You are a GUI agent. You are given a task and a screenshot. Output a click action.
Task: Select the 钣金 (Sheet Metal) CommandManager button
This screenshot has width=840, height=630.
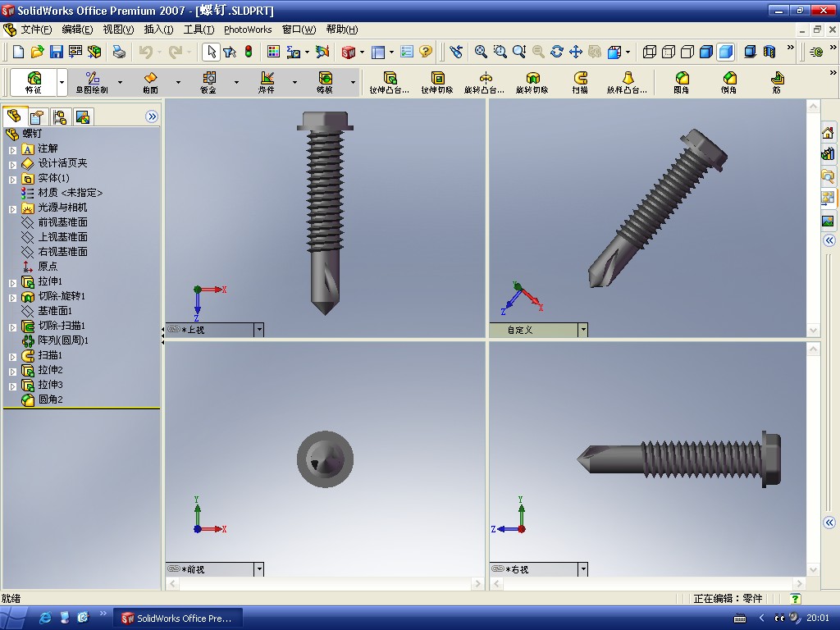click(208, 83)
